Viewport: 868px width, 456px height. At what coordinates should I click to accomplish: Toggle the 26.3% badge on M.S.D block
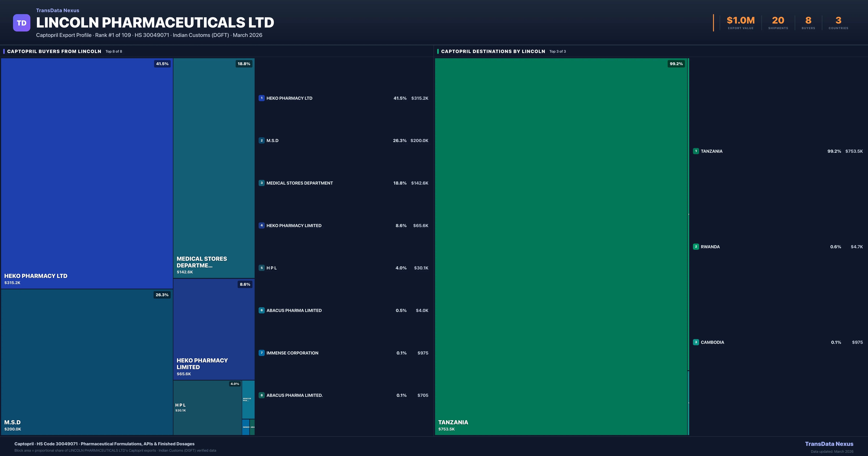pos(162,295)
